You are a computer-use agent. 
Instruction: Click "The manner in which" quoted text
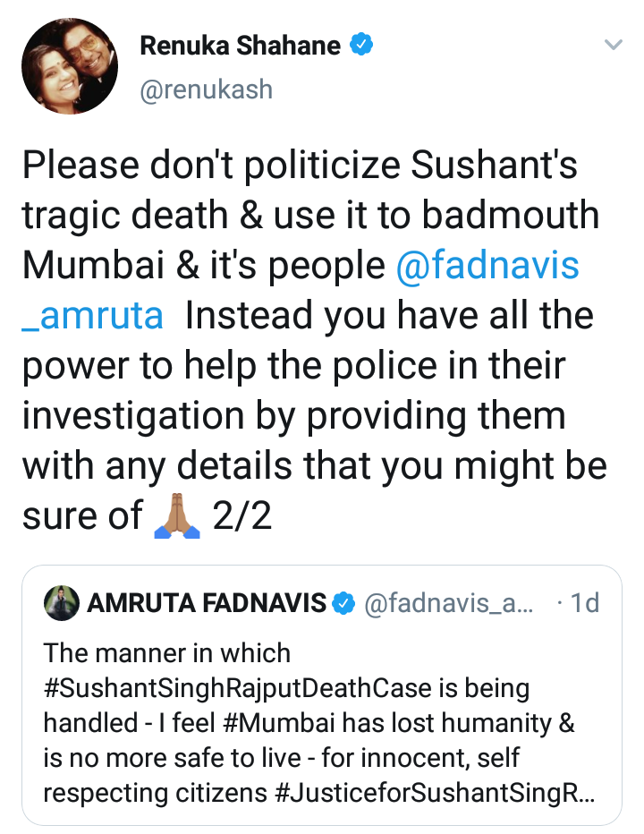tap(167, 656)
